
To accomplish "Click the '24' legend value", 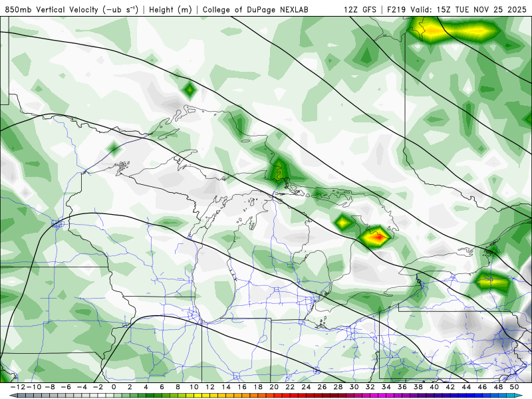I will [x=306, y=387].
